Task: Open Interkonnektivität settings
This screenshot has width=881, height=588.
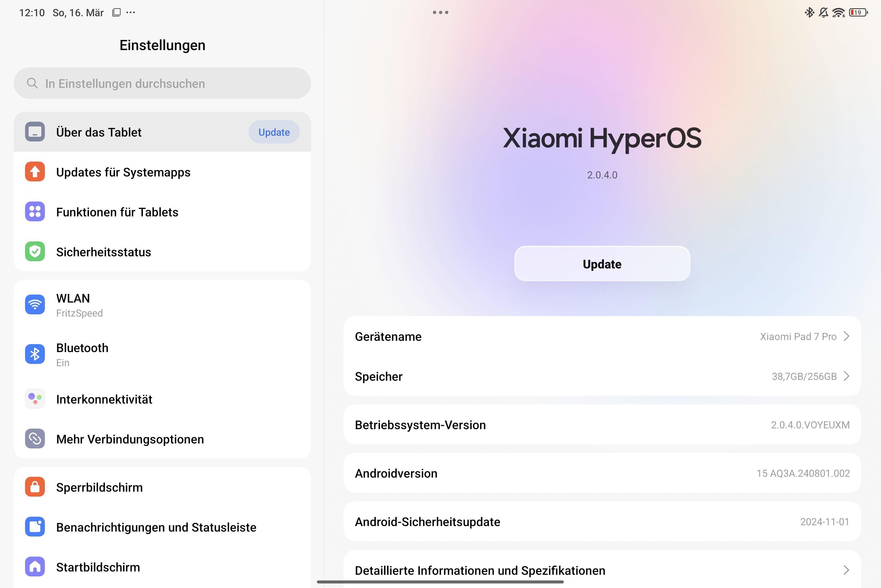Action: pos(162,399)
